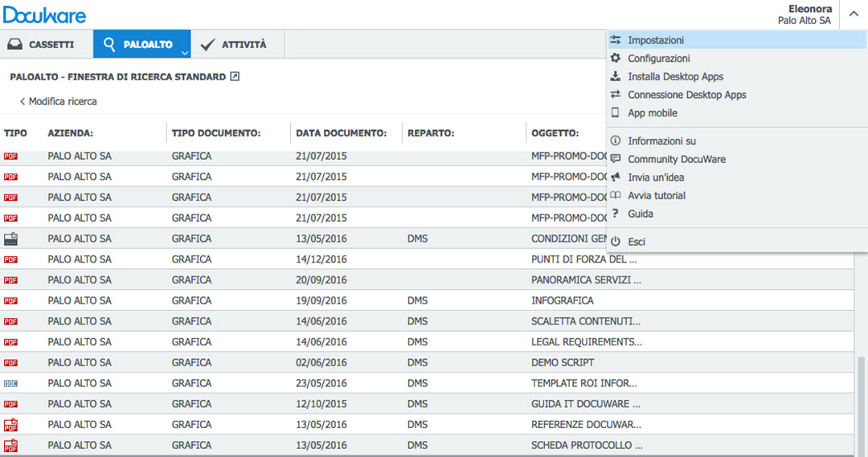The image size is (868, 457).
Task: Click the Eleonora Palo Alto SA user name
Action: 805,14
